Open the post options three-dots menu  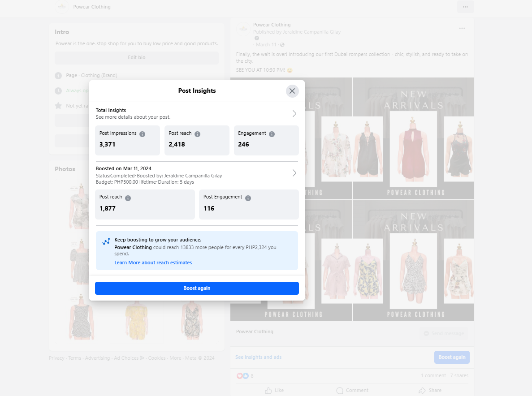pyautogui.click(x=462, y=28)
